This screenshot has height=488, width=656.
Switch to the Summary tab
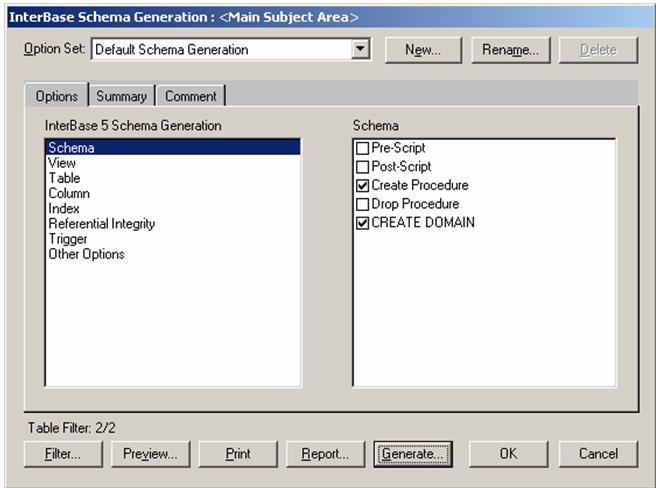[121, 96]
